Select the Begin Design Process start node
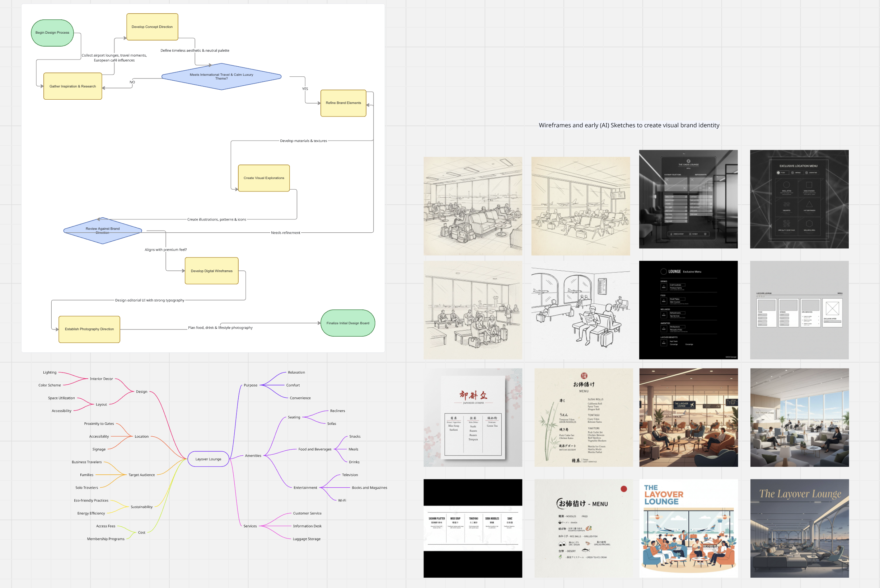The image size is (880, 588). coord(52,33)
